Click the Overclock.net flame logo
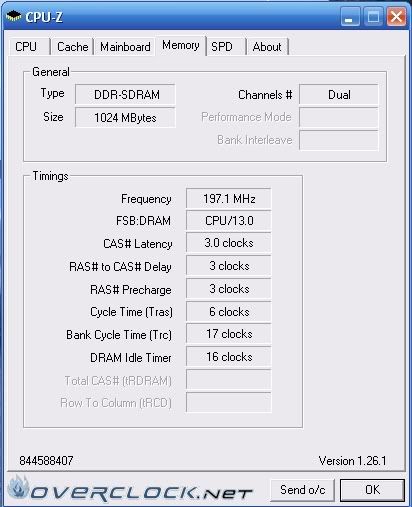This screenshot has width=412, height=507. click(18, 489)
